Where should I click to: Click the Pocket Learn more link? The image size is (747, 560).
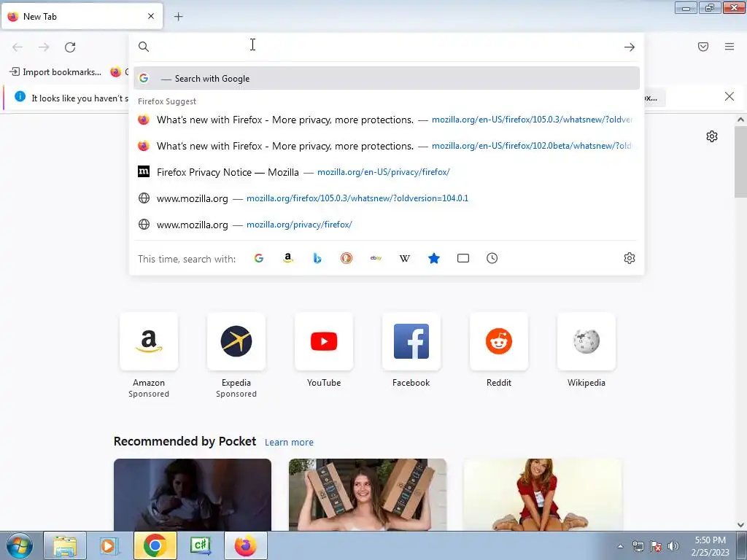pyautogui.click(x=289, y=443)
